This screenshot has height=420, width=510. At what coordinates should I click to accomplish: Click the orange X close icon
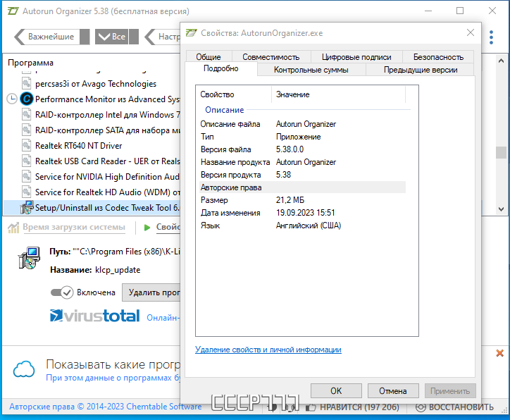tap(499, 353)
